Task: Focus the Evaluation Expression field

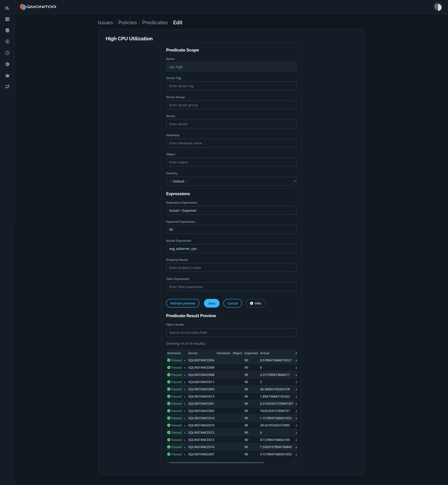Action: (x=231, y=211)
